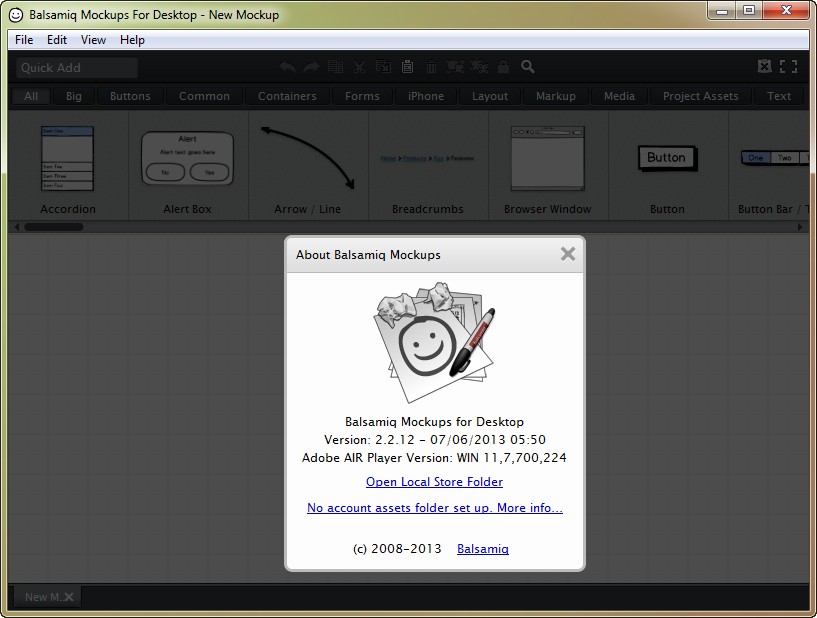Click the smiley app icon in title bar
Viewport: 817px width, 618px height.
point(16,15)
